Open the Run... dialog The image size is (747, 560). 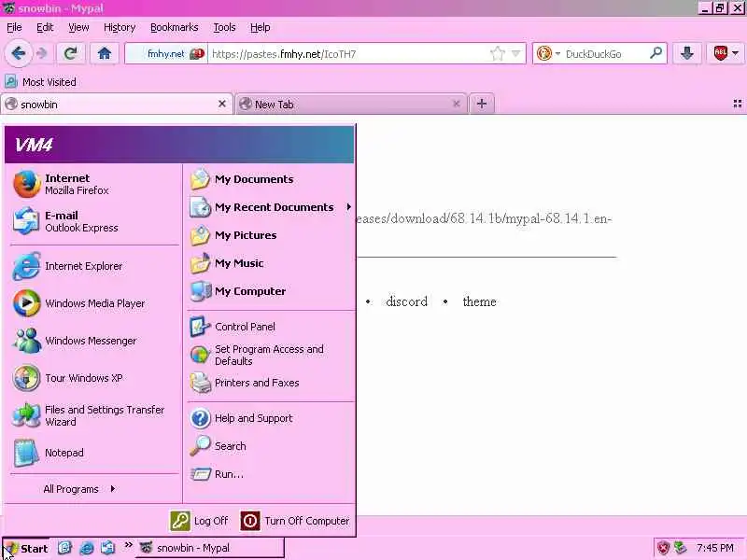[x=271, y=474]
